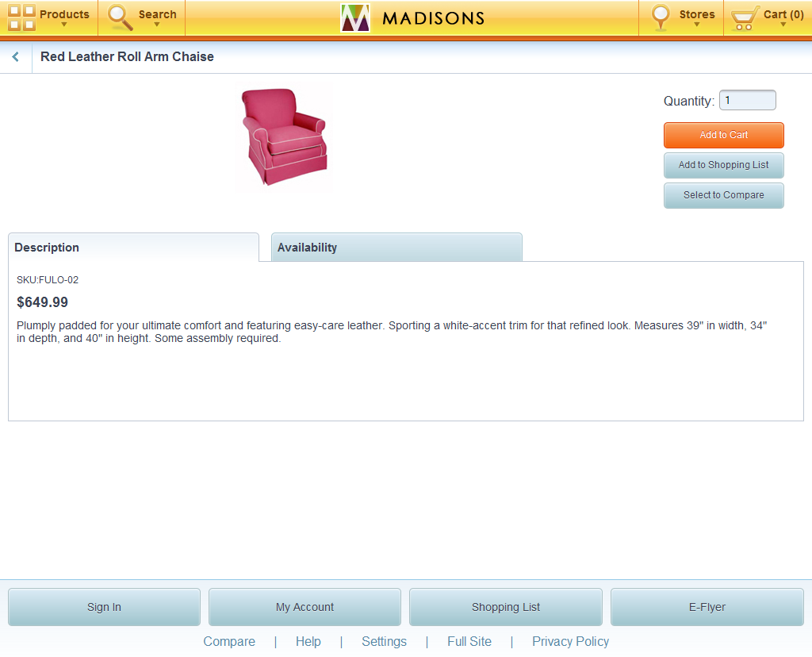
Task: Click the red chaise product image
Action: pyautogui.click(x=283, y=136)
